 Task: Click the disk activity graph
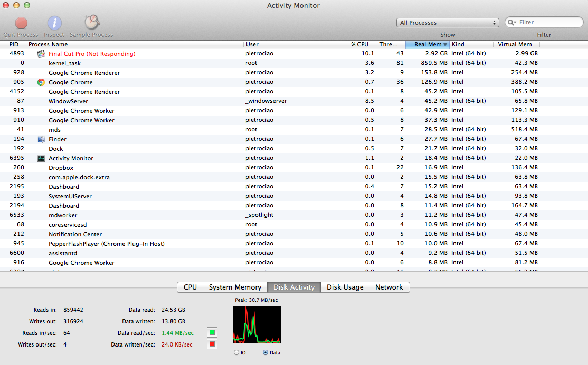point(257,324)
